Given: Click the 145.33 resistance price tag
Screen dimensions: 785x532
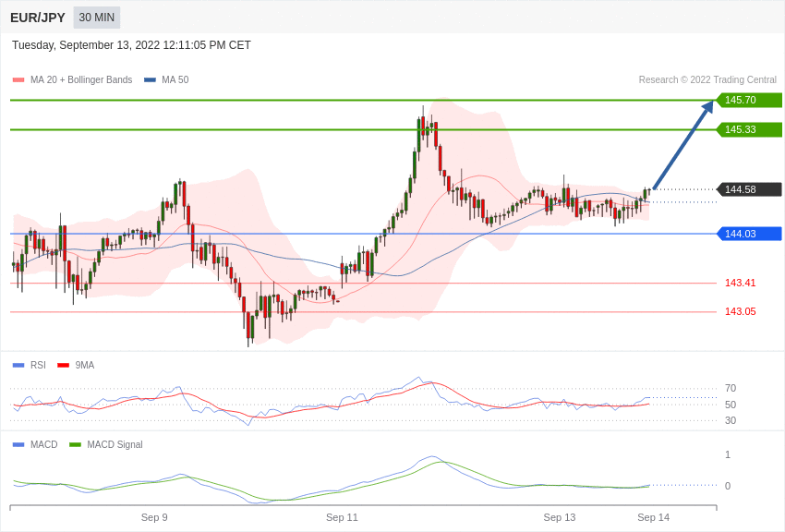Looking at the screenshot, I should pos(749,129).
